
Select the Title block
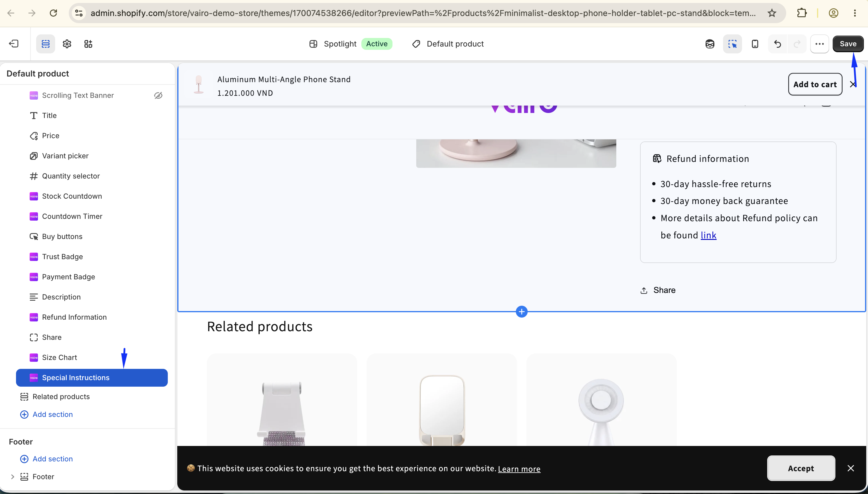[92, 115]
